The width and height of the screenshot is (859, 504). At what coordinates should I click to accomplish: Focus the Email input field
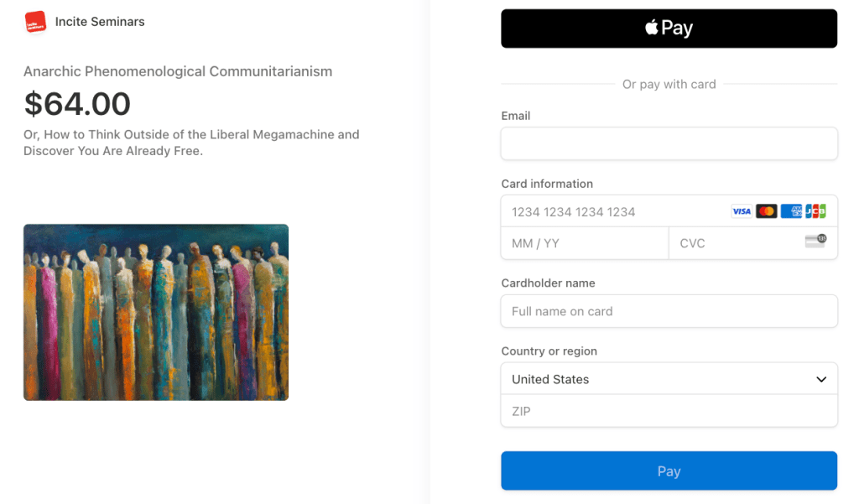(x=669, y=143)
